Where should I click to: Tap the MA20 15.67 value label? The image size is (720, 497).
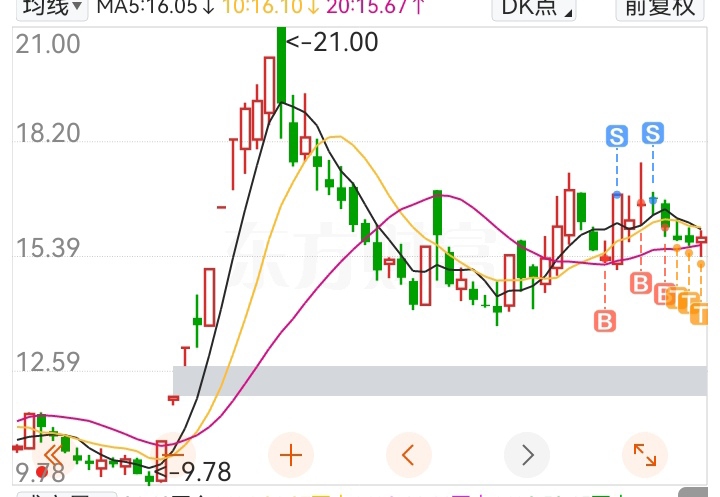pyautogui.click(x=376, y=7)
